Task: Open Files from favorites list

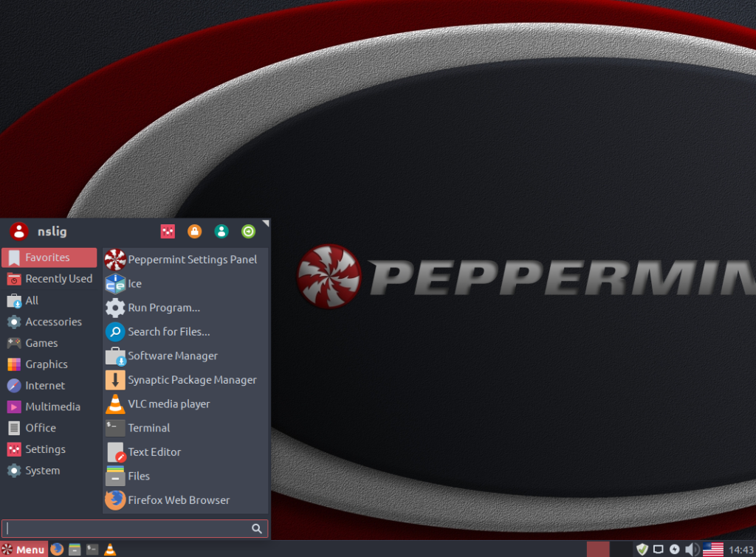Action: coord(185,477)
